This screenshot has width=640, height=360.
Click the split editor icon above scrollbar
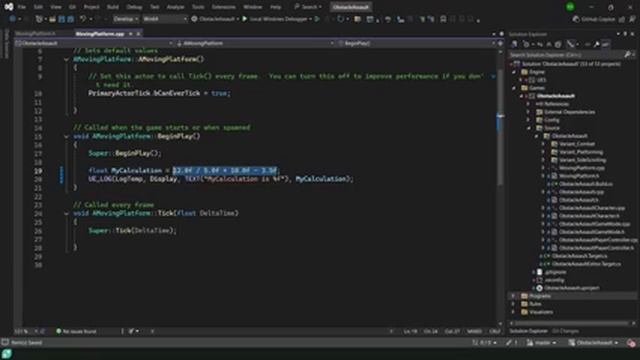tap(500, 43)
